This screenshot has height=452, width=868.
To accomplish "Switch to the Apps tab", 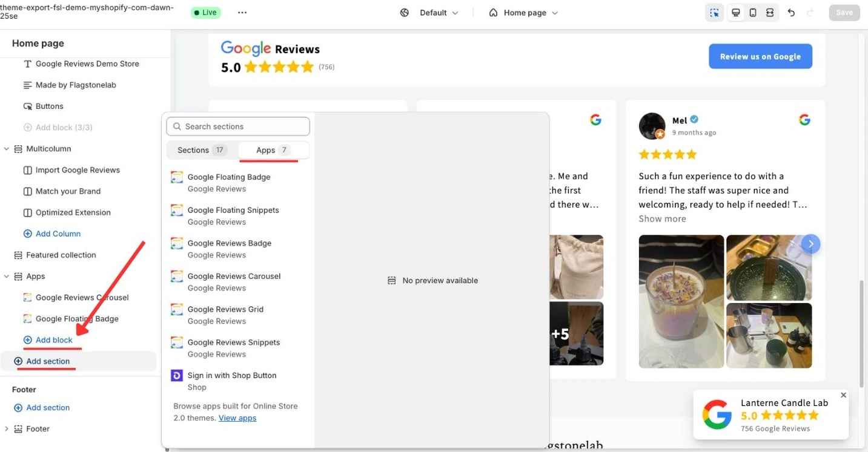I will [x=273, y=150].
